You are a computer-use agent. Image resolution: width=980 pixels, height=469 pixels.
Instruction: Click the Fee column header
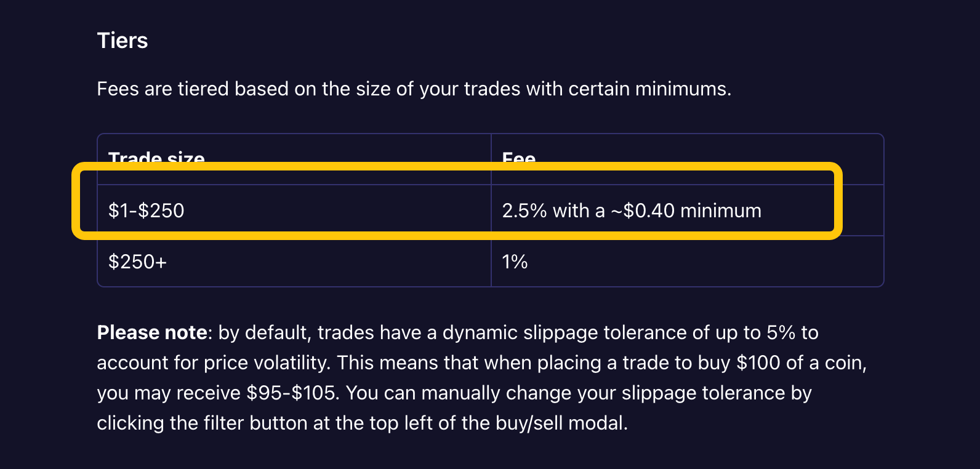[518, 156]
